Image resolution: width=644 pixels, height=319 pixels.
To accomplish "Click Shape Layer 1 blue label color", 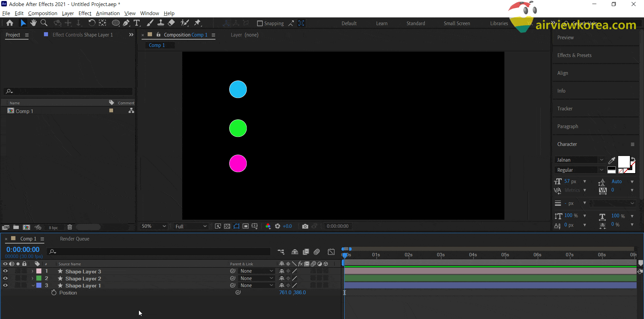I will point(39,285).
